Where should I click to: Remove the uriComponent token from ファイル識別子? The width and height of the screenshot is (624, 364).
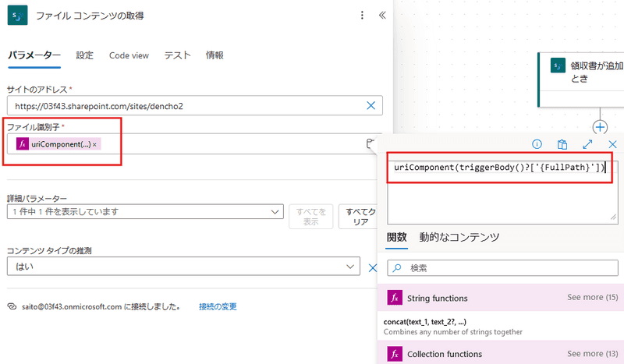click(x=95, y=145)
